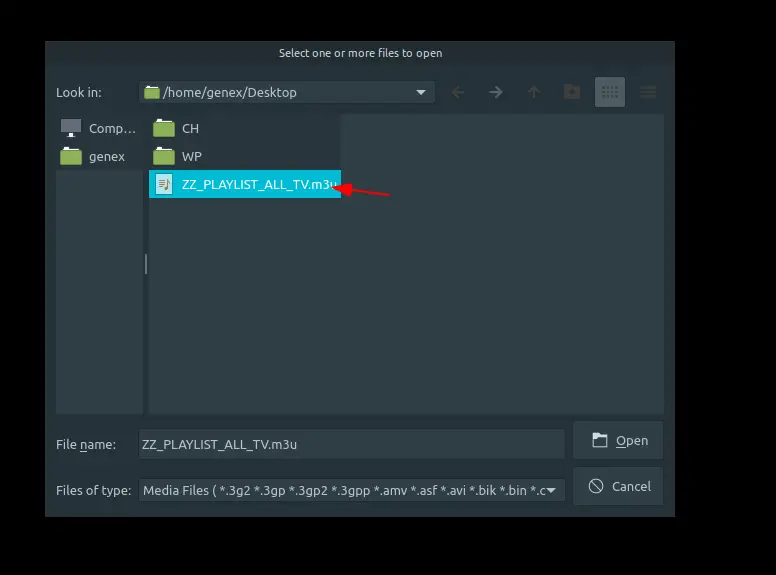
Task: Select the ZZ_PLAYLIST_ALL_TV.m3u file
Action: 245,184
